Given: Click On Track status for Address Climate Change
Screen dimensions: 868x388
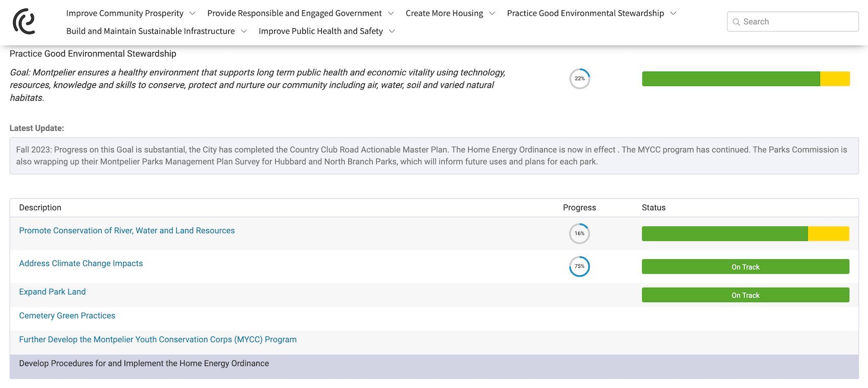Looking at the screenshot, I should point(745,267).
